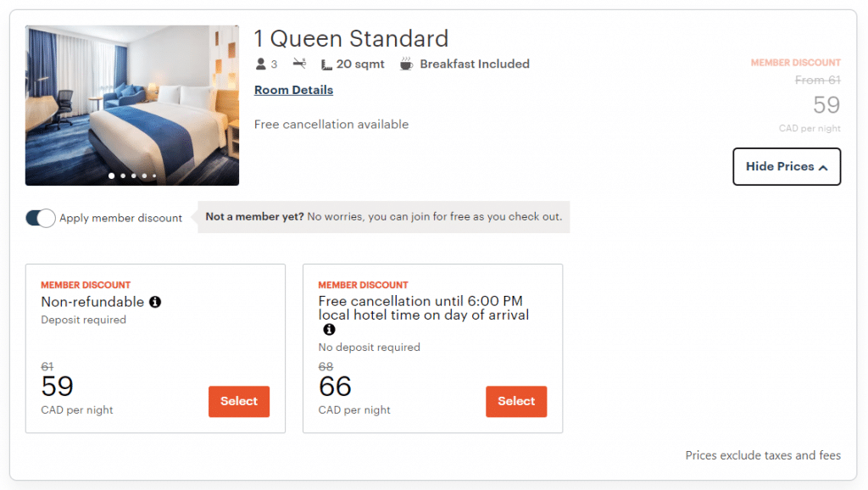Image resolution: width=868 pixels, height=490 pixels.
Task: Click the 1 Queen Standard room title
Action: click(352, 38)
